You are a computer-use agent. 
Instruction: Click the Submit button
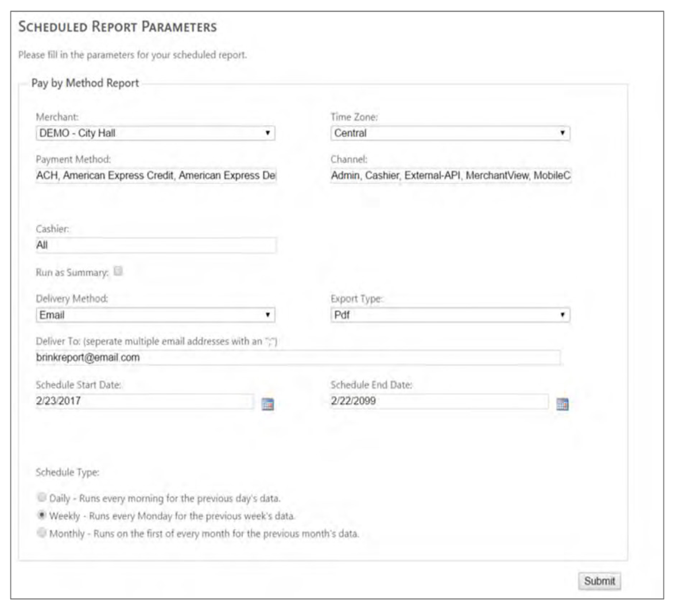[599, 581]
